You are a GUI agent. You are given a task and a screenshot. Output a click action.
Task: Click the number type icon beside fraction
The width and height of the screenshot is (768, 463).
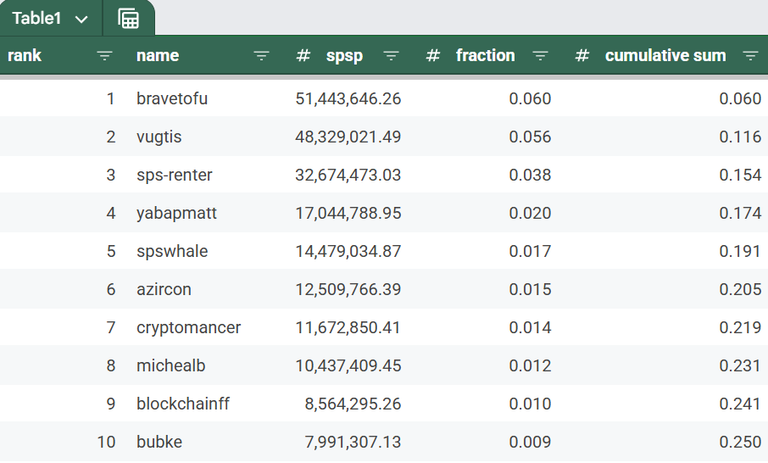point(432,55)
